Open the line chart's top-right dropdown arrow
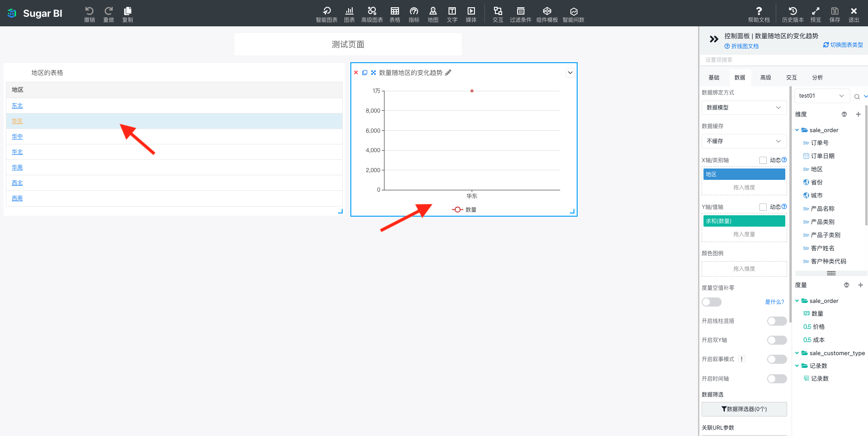868x436 pixels. (570, 73)
